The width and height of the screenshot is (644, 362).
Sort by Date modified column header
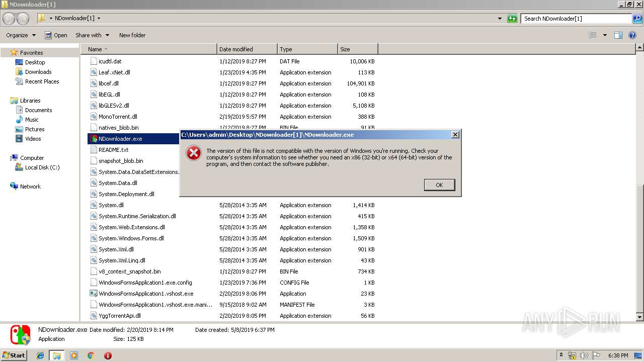pyautogui.click(x=247, y=49)
